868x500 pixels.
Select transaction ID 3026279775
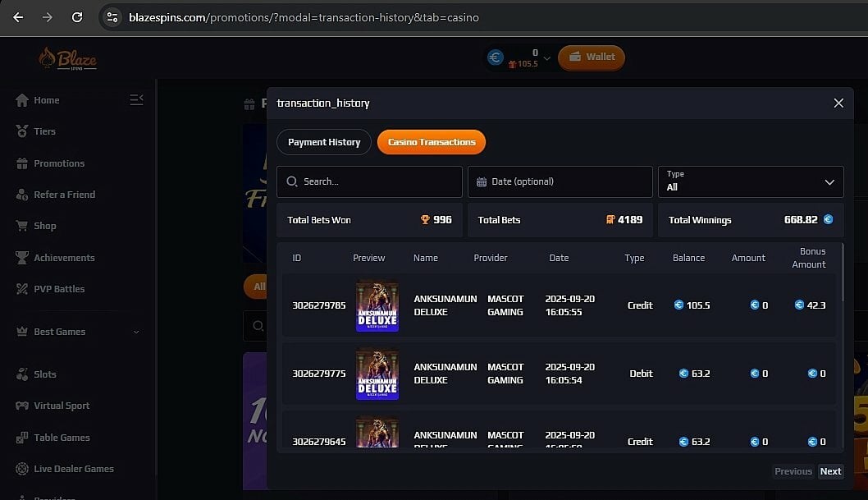319,374
